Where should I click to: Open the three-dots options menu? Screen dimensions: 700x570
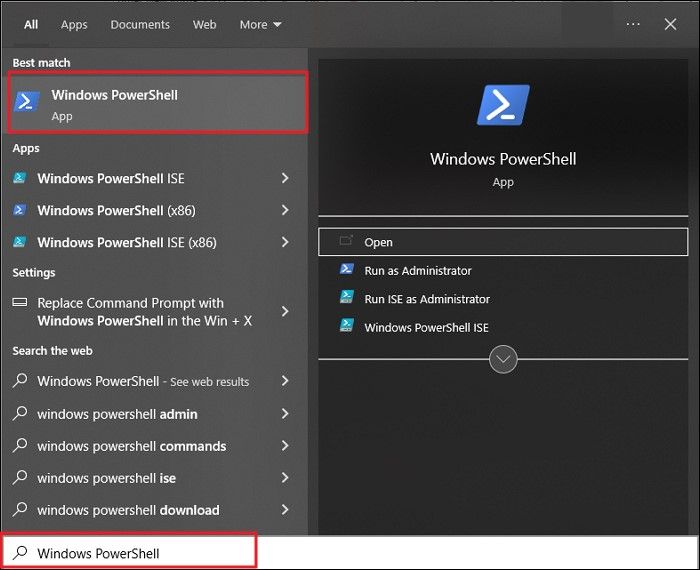[633, 24]
